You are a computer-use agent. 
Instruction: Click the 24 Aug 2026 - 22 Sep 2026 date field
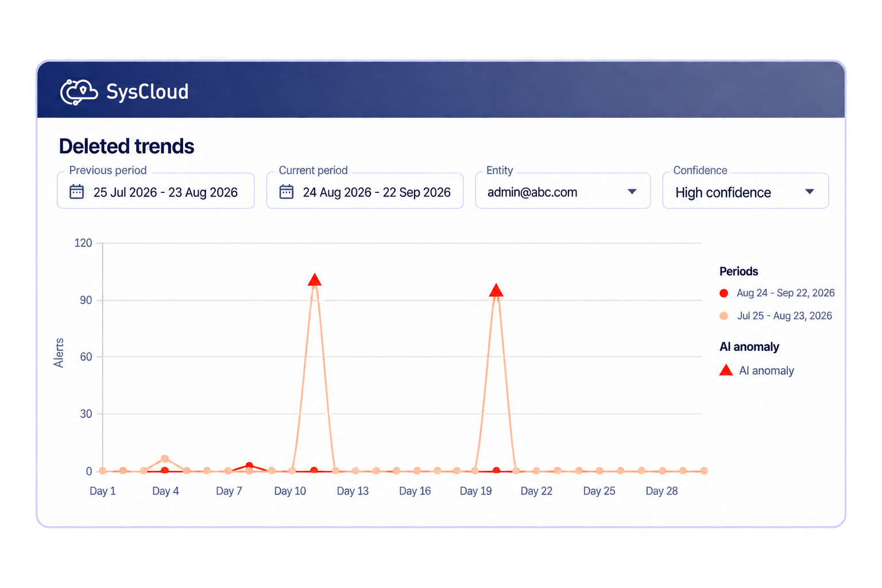365,191
